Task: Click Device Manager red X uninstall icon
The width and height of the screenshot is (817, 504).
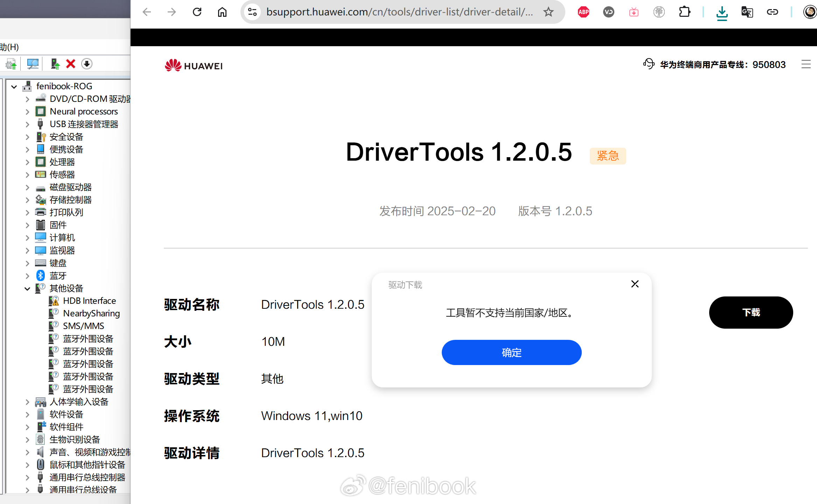Action: pos(71,64)
